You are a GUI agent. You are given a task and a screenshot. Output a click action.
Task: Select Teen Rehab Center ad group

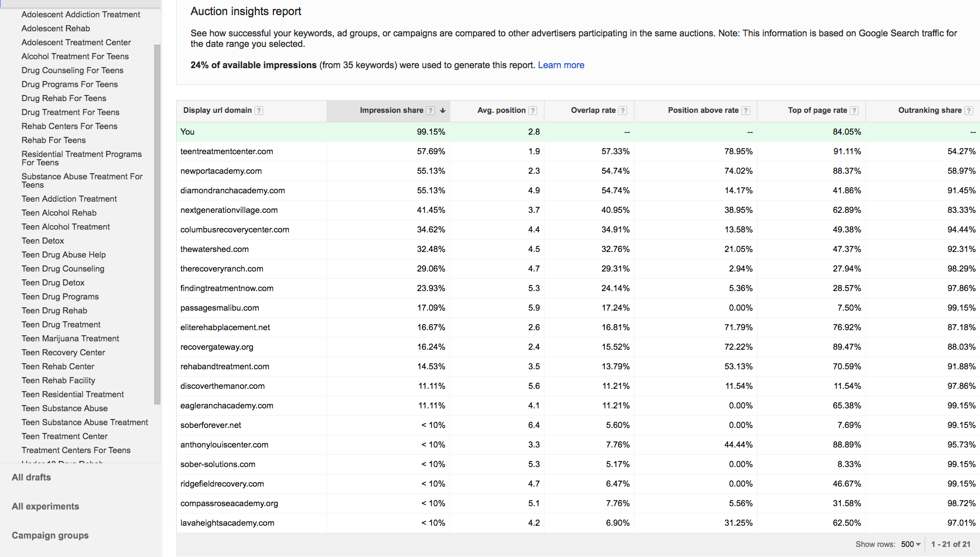click(58, 366)
